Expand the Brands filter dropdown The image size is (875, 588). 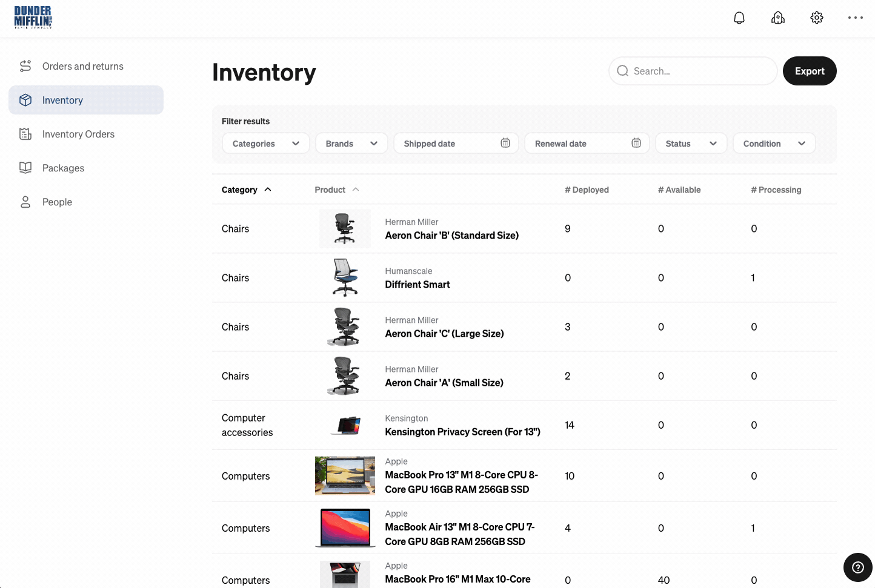351,144
